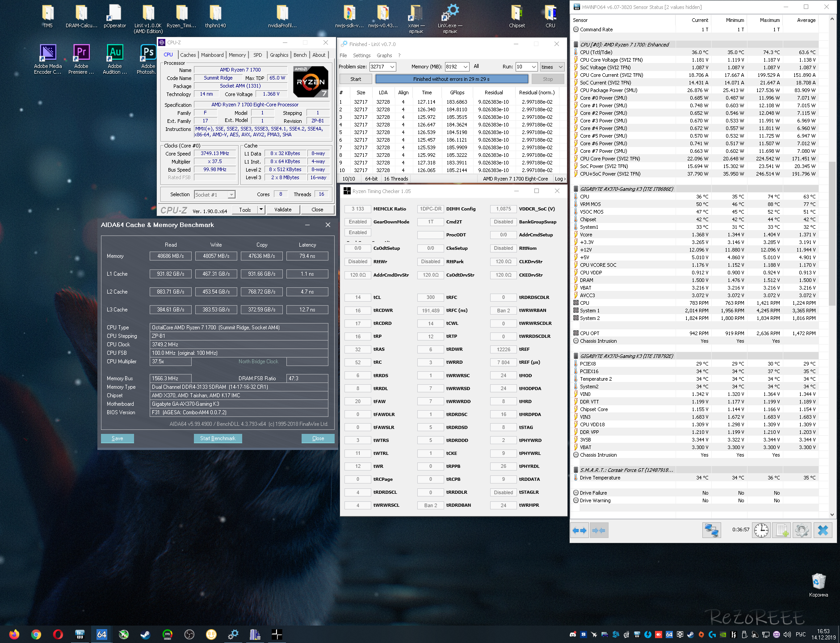The width and height of the screenshot is (840, 643).
Task: Start HWiNFO logging via sheet-plus icon
Action: tap(782, 530)
